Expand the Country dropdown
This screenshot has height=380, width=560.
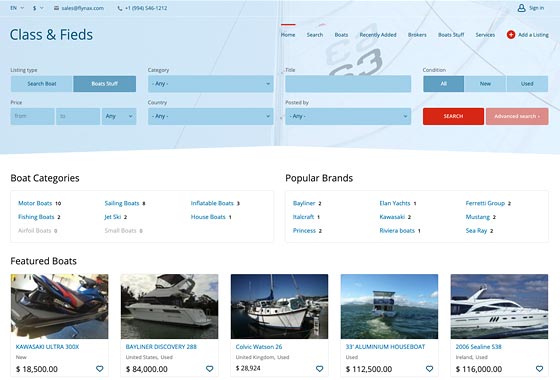(x=211, y=116)
